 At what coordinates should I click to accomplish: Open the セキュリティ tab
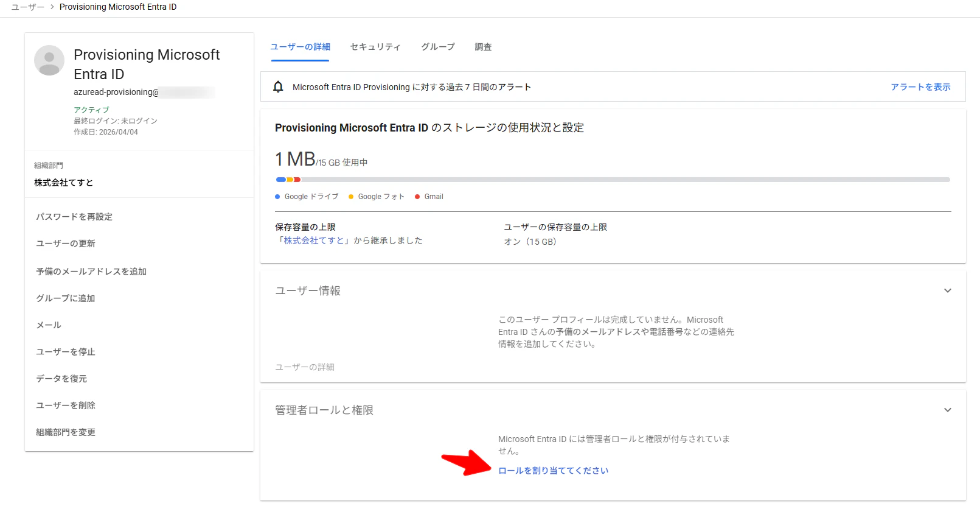375,47
